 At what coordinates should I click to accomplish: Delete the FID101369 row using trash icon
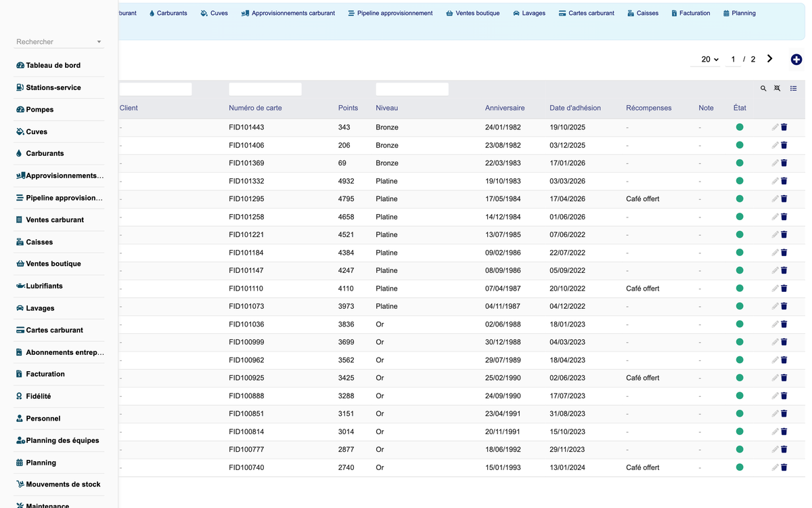point(784,163)
